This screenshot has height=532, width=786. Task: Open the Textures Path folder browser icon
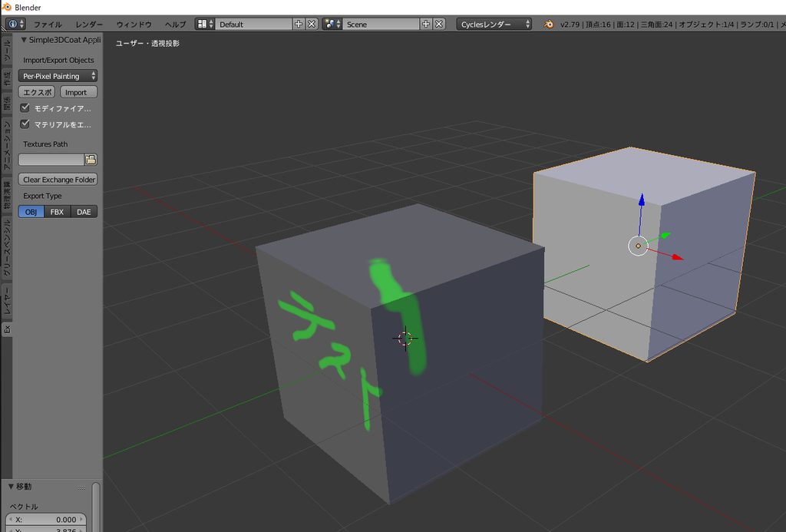tap(91, 160)
